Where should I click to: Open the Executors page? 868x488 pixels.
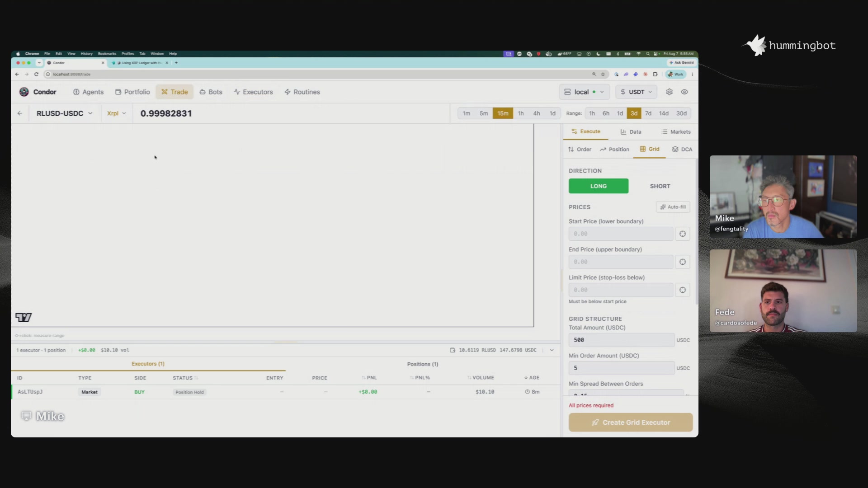(253, 92)
